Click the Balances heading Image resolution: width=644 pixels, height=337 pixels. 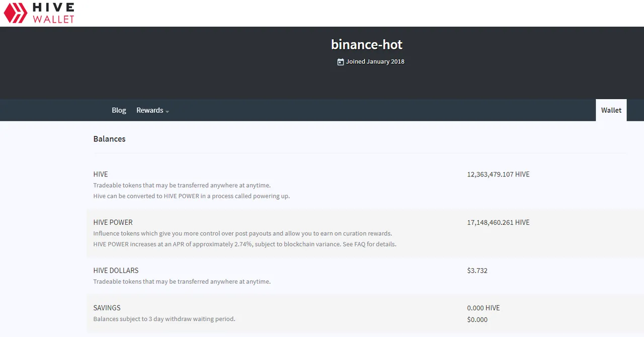[x=109, y=139]
